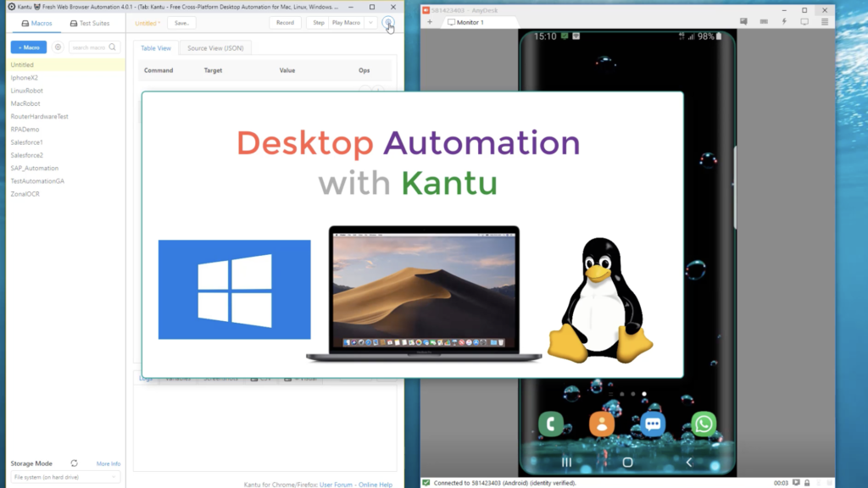Open AnyDesk keyboard icon in toolbar

(x=764, y=21)
